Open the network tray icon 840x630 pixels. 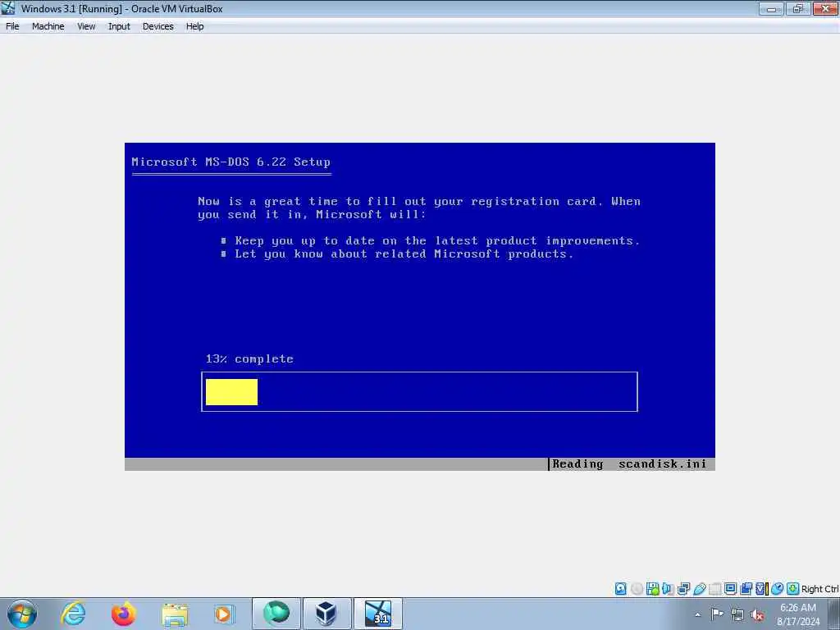(737, 614)
